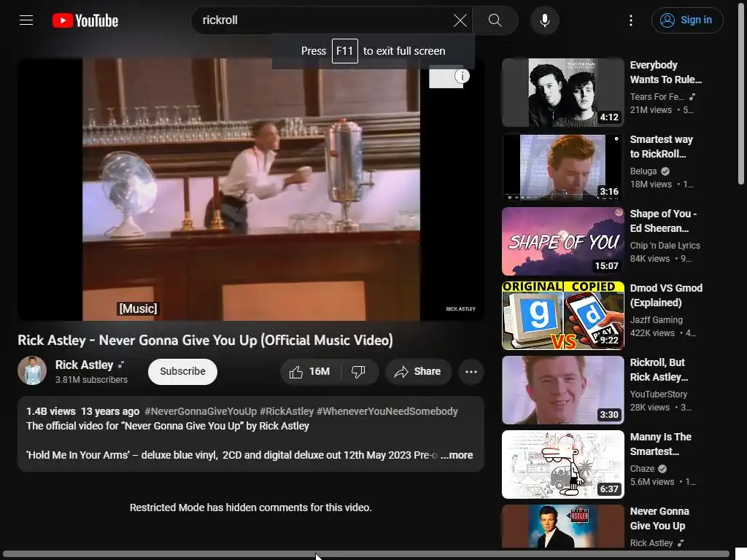This screenshot has width=747, height=560.
Task: Open the video info card icon
Action: pyautogui.click(x=462, y=76)
